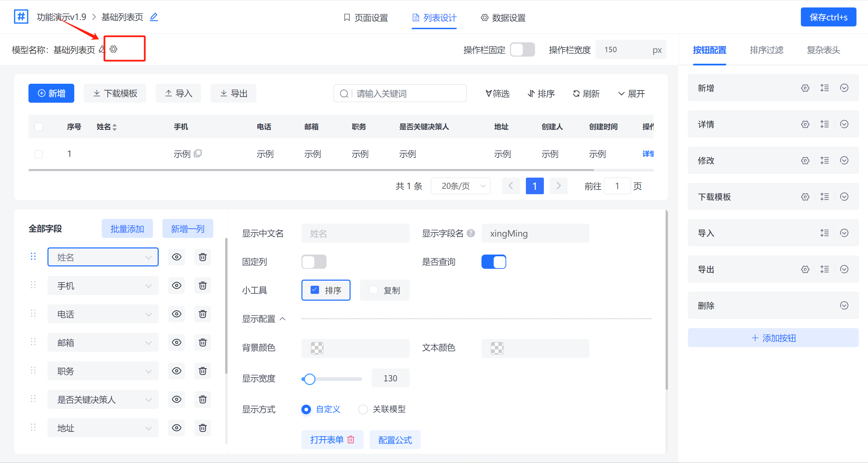Click the 保存ctrl+s button
Viewport: 868px width, 463px height.
click(828, 17)
